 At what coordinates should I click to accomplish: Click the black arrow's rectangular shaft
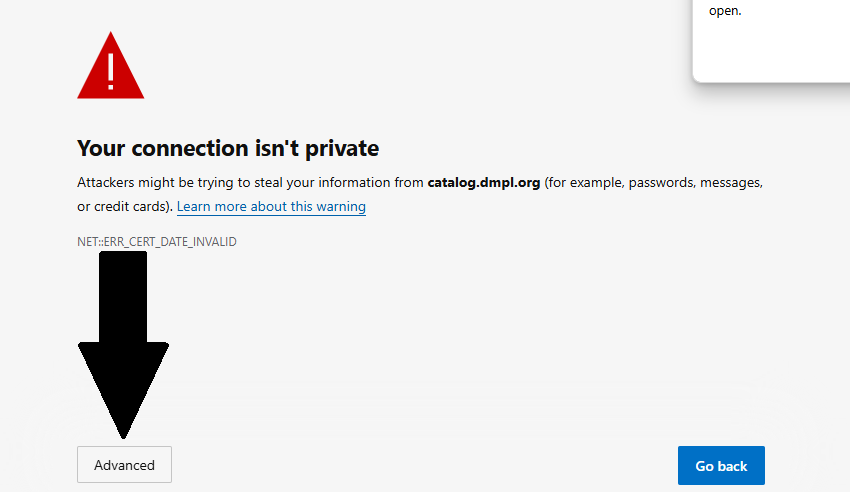[123, 295]
